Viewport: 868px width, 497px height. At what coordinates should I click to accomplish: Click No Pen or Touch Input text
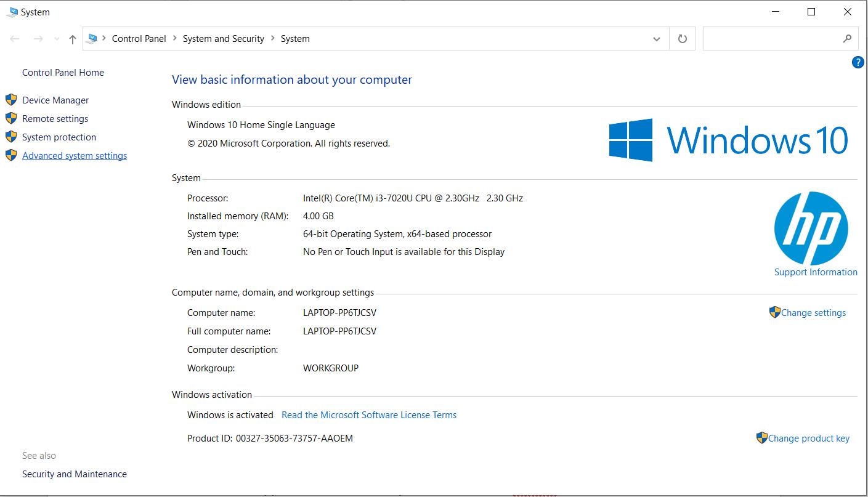coord(404,252)
